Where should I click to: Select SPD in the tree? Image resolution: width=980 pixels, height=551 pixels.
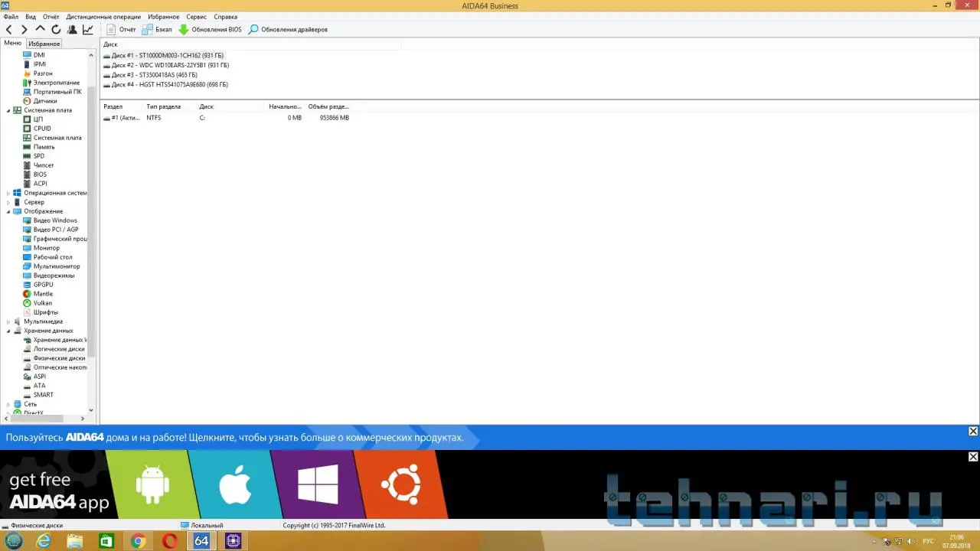[x=39, y=156]
